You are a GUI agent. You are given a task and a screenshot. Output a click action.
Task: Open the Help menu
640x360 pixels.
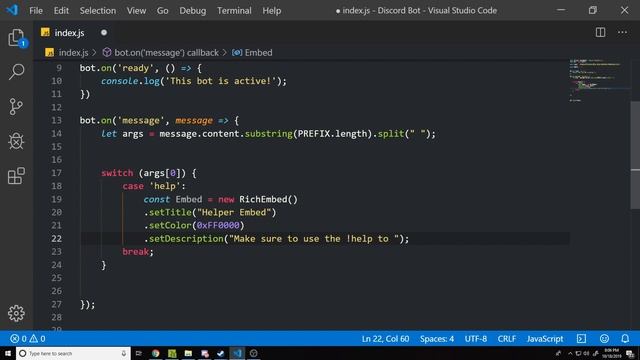point(271,11)
